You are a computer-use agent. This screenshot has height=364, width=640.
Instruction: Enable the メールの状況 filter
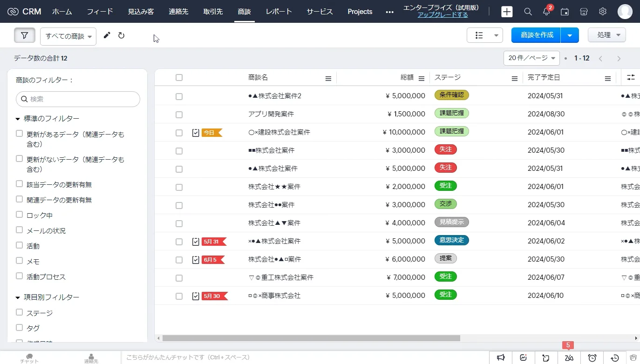(20, 230)
